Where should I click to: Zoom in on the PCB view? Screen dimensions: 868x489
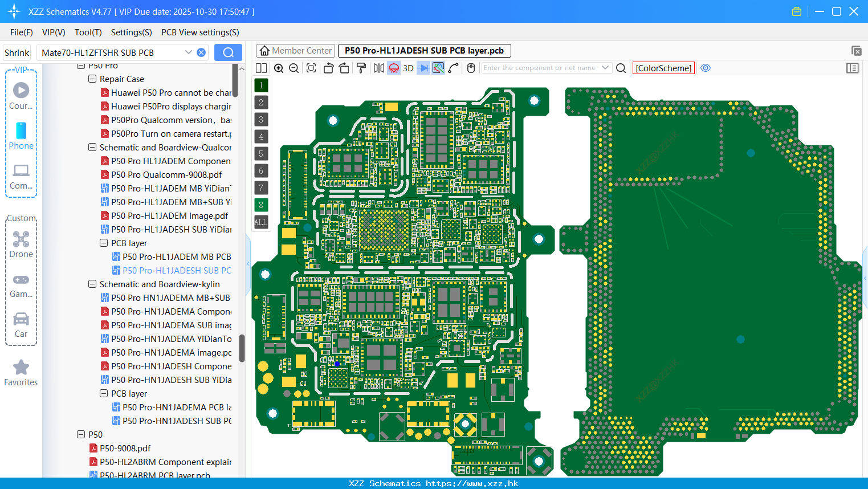point(279,68)
